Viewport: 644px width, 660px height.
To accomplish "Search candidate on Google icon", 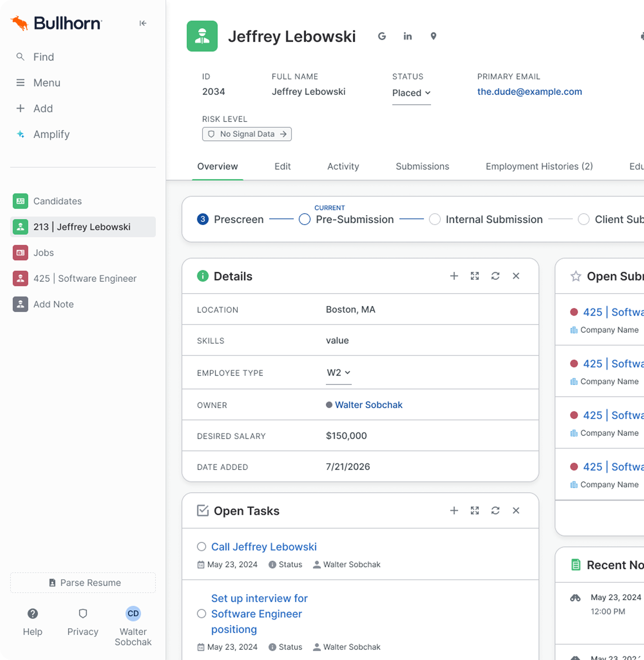I will point(382,36).
